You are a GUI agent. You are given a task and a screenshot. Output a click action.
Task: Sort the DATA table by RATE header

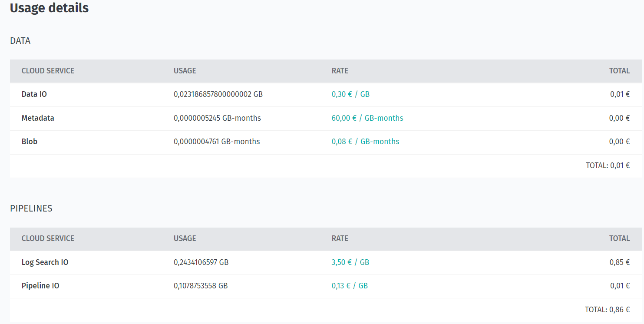tap(340, 70)
